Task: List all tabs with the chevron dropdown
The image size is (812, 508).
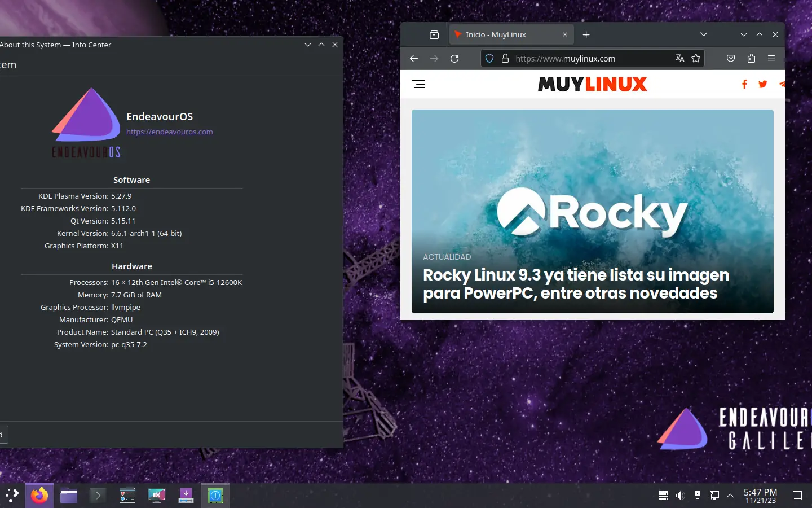Action: pyautogui.click(x=704, y=34)
